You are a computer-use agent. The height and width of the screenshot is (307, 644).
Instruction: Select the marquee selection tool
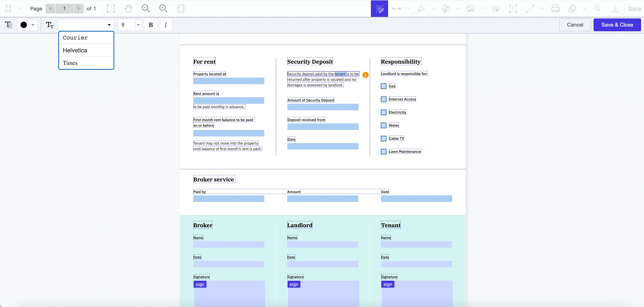click(111, 8)
